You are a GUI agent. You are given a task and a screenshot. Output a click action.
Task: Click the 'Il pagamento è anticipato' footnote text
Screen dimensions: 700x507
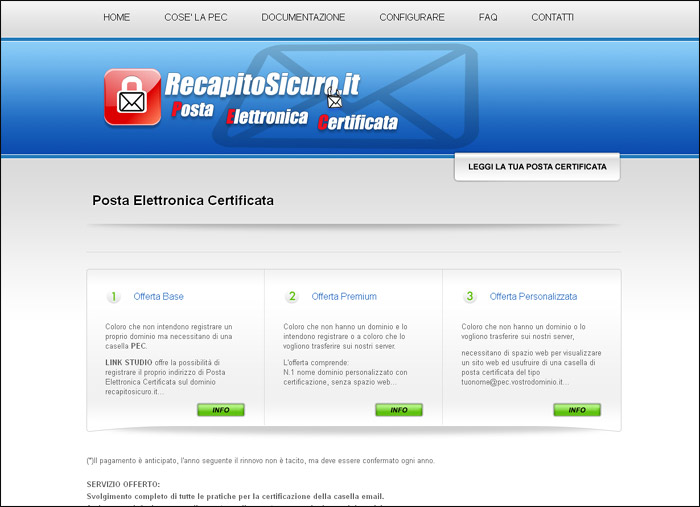tap(261, 461)
